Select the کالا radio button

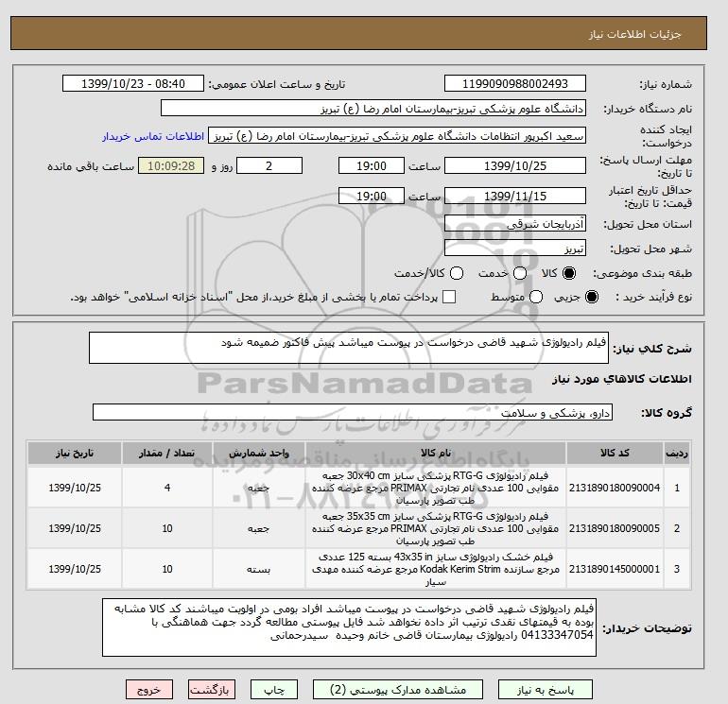pos(569,273)
